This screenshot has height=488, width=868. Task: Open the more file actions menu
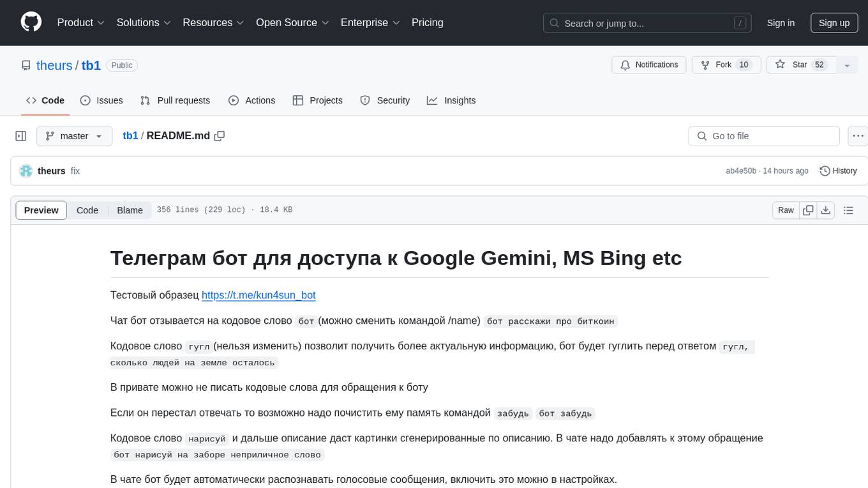tap(858, 136)
